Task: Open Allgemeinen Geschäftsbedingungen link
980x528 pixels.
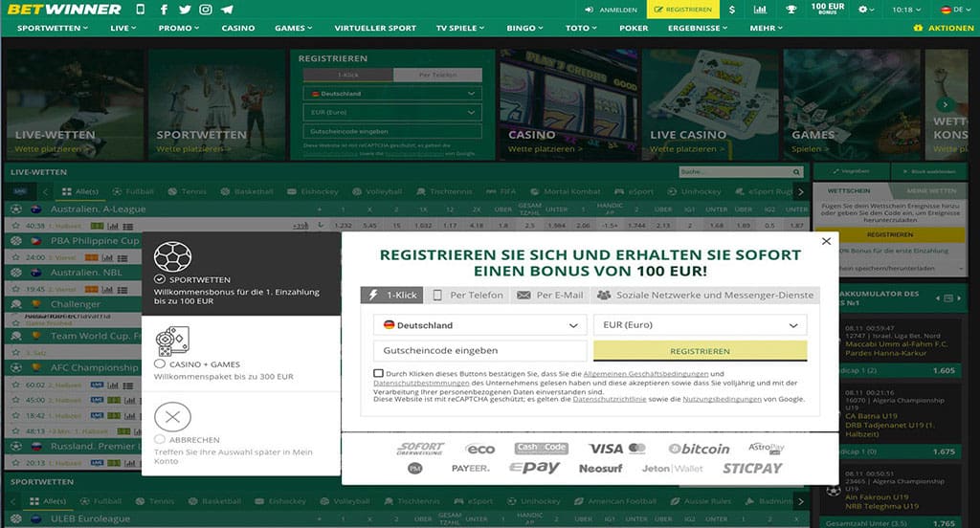Action: [646, 374]
